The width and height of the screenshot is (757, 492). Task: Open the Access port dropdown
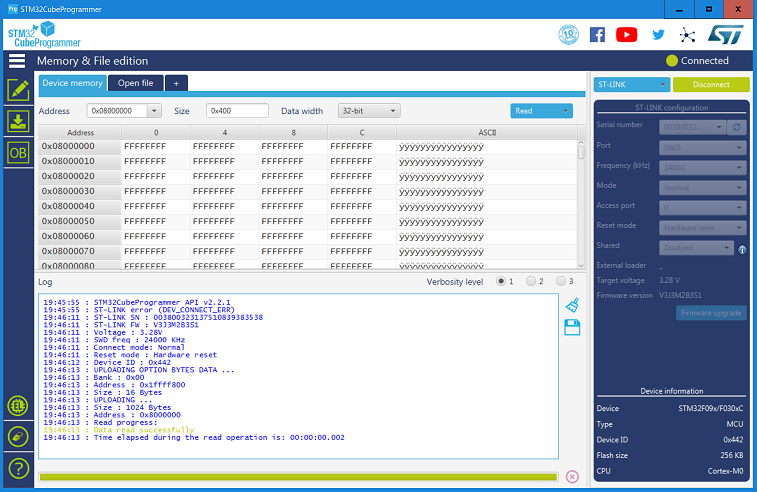tap(702, 208)
